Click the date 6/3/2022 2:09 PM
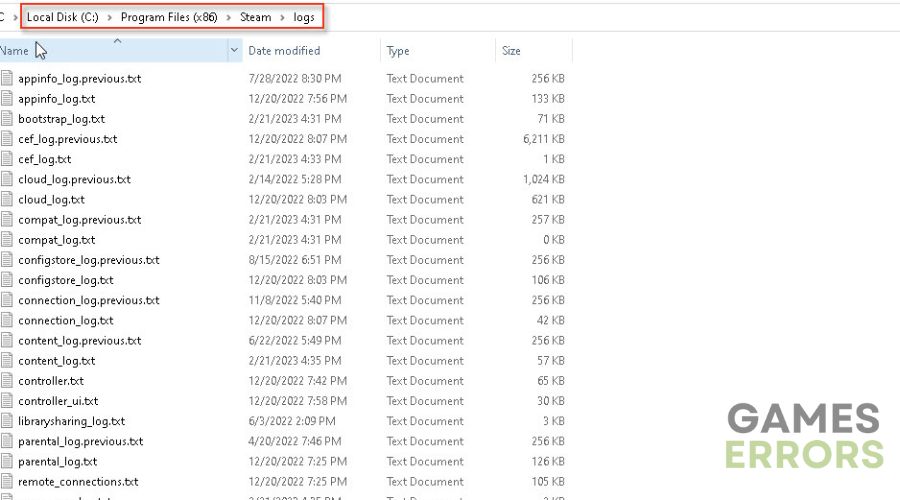 click(x=292, y=421)
